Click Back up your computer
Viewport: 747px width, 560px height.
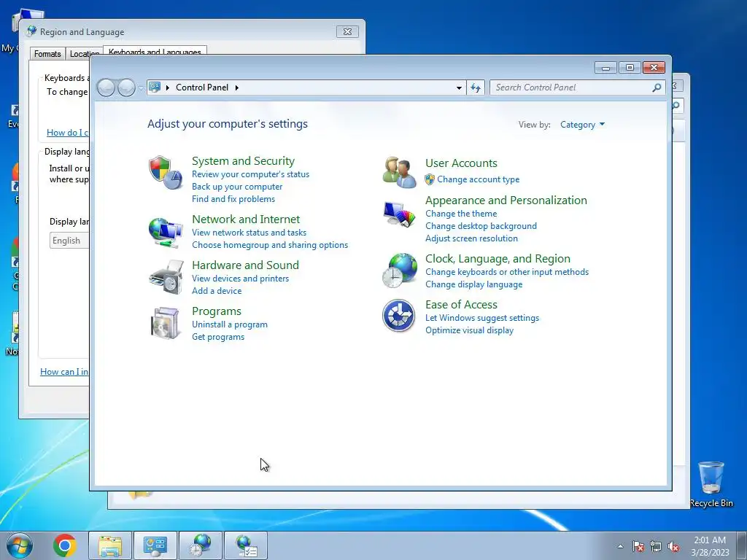pyautogui.click(x=237, y=187)
